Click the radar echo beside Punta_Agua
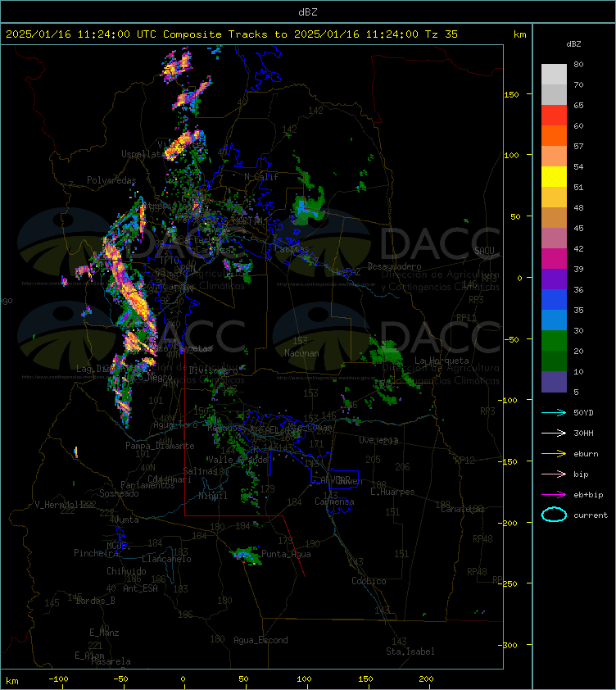Screen dimensions: 616x690 click(x=246, y=555)
